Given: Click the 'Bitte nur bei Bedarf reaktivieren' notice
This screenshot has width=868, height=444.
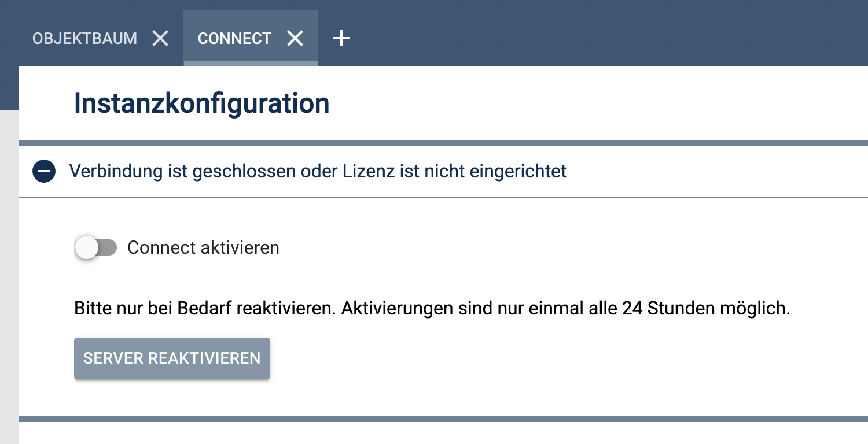Looking at the screenshot, I should coord(205,309).
